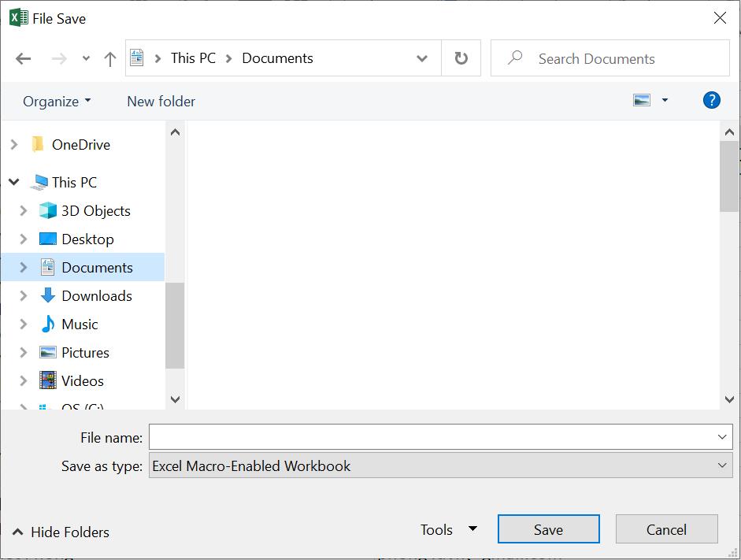Click the Pictures folder icon
741x560 pixels.
tap(48, 352)
